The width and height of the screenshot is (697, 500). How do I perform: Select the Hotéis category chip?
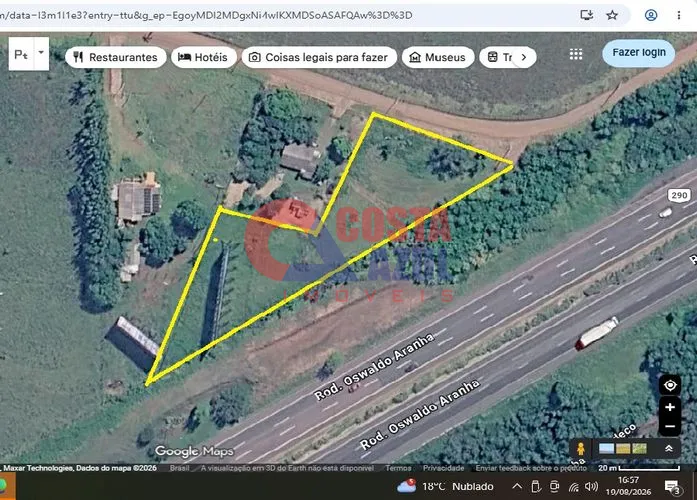[x=204, y=57]
